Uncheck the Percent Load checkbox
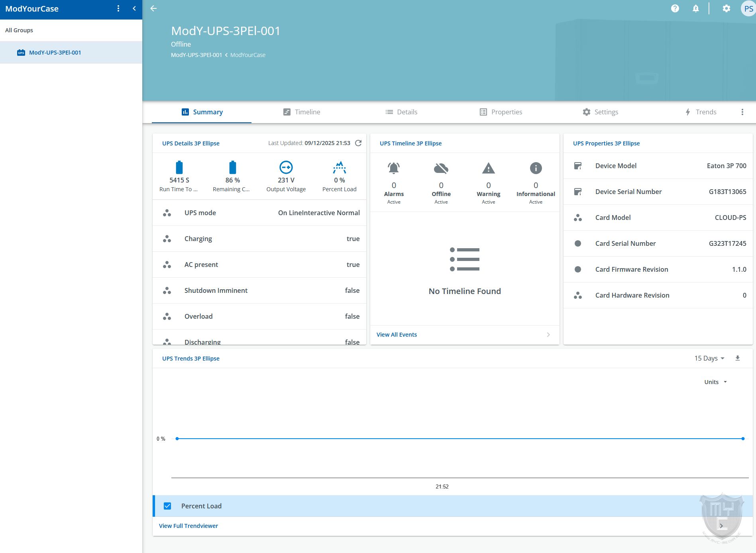This screenshot has height=553, width=756. tap(167, 506)
